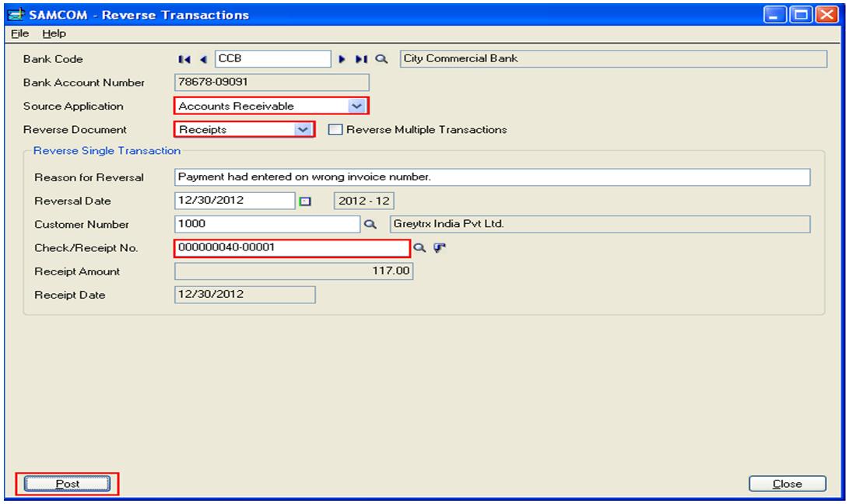849x504 pixels.
Task: Click the Bank Account Number field
Action: [x=272, y=82]
